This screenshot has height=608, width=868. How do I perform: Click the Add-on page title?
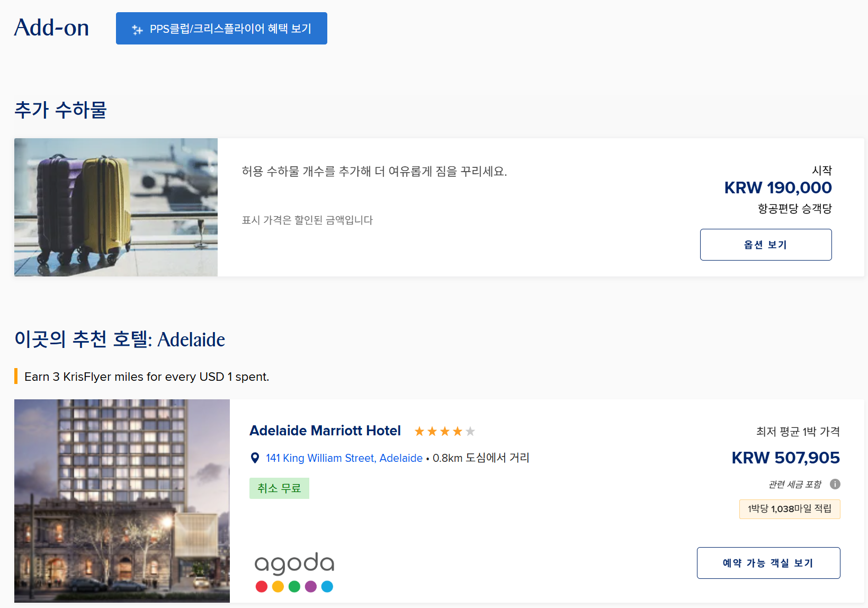[51, 28]
